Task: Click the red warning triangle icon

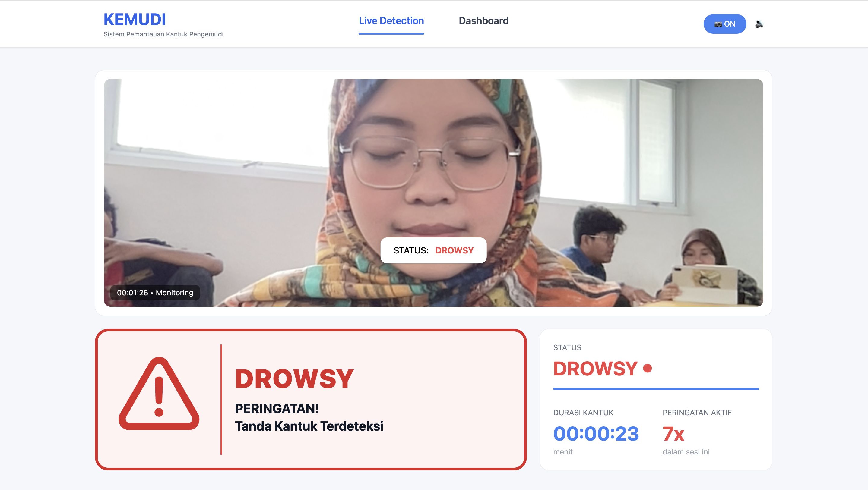Action: click(x=159, y=393)
